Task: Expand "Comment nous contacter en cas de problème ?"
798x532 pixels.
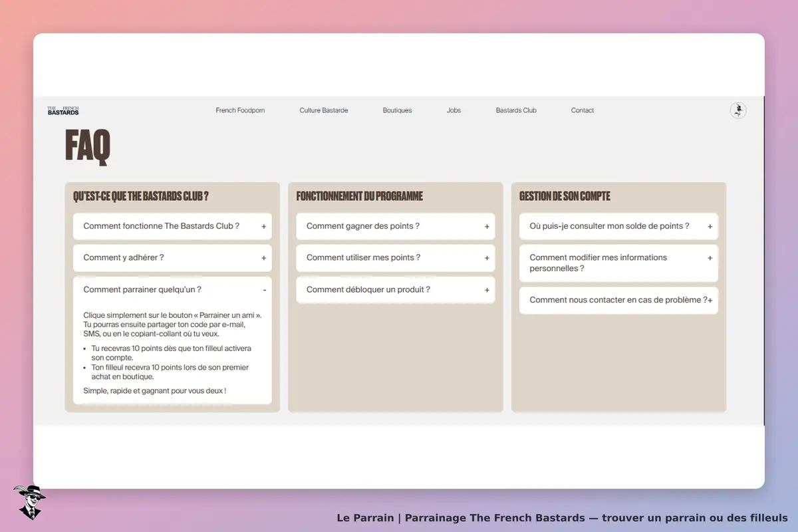Action: click(618, 301)
